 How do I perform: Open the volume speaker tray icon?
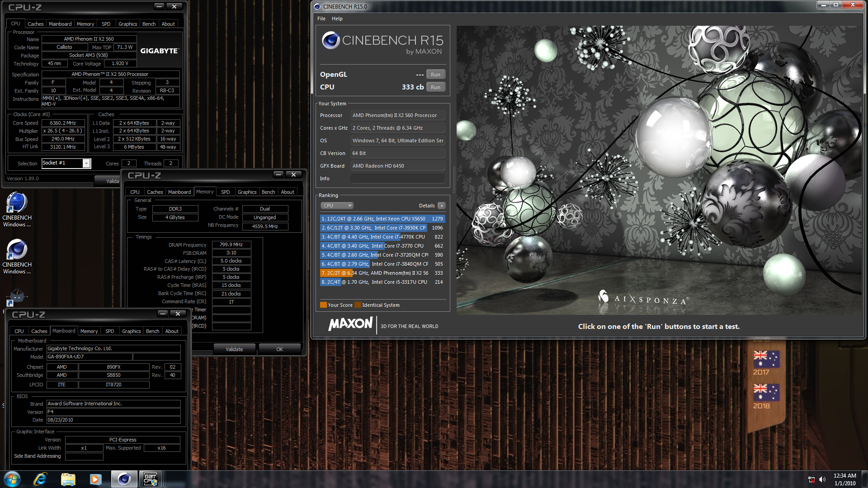[822, 479]
